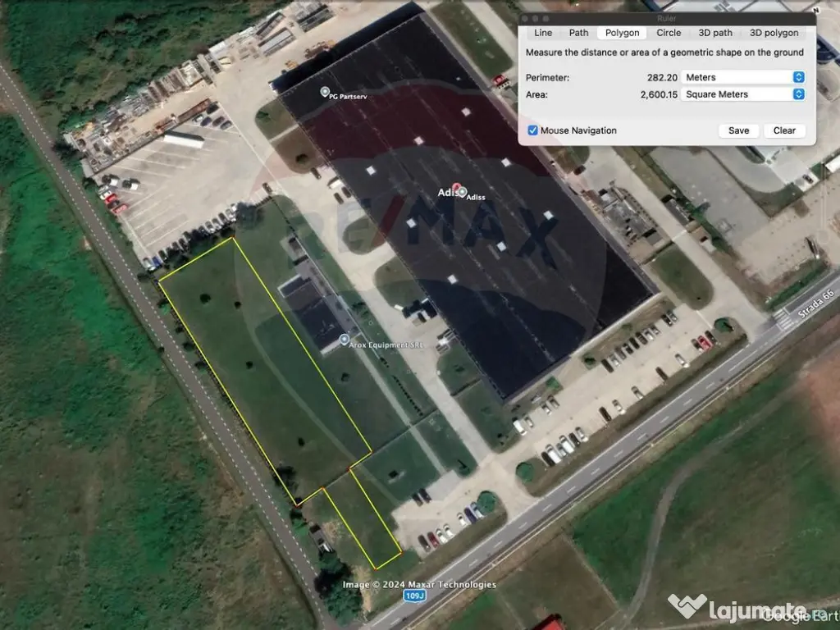Switch to the Circle measurement tab
Viewport: 840px width, 630px height.
(669, 33)
